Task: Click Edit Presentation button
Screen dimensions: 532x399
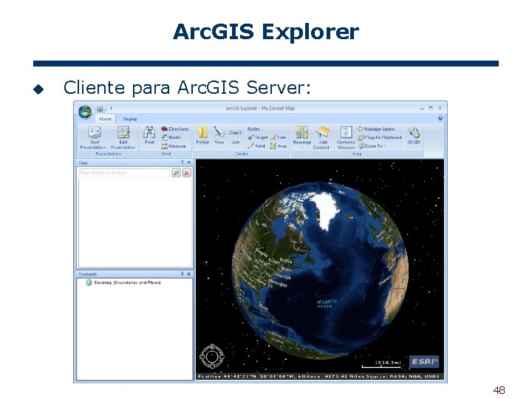Action: coord(123,138)
